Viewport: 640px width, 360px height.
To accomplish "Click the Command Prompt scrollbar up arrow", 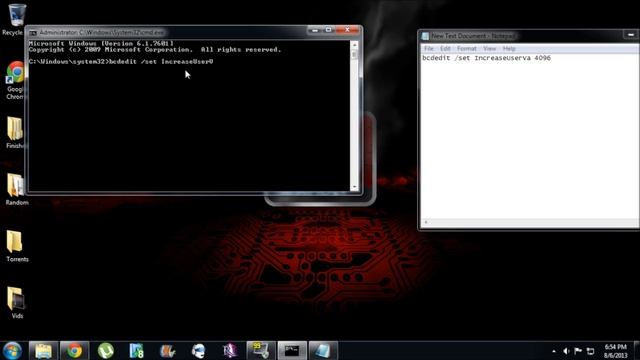I will (354, 44).
